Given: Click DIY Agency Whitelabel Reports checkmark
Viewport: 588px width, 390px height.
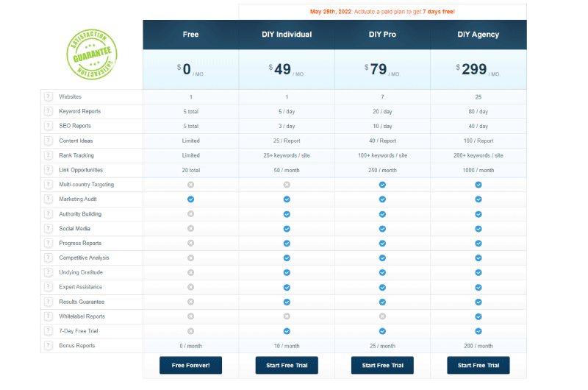Looking at the screenshot, I should [x=478, y=316].
